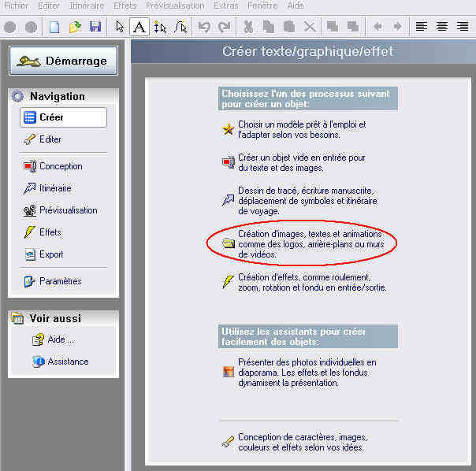
Task: Open Itinéraire in Navigation panel
Action: pyautogui.click(x=47, y=188)
